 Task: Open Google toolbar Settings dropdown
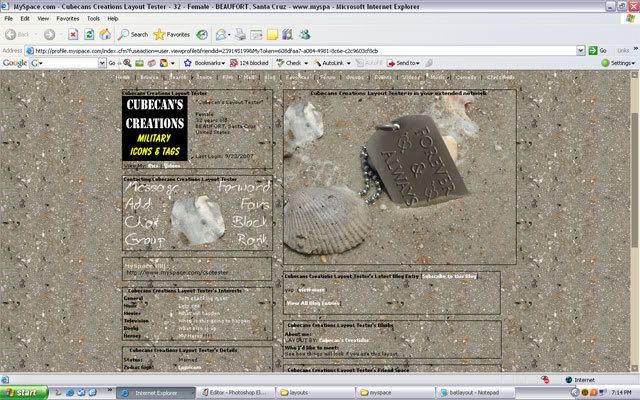pos(618,63)
